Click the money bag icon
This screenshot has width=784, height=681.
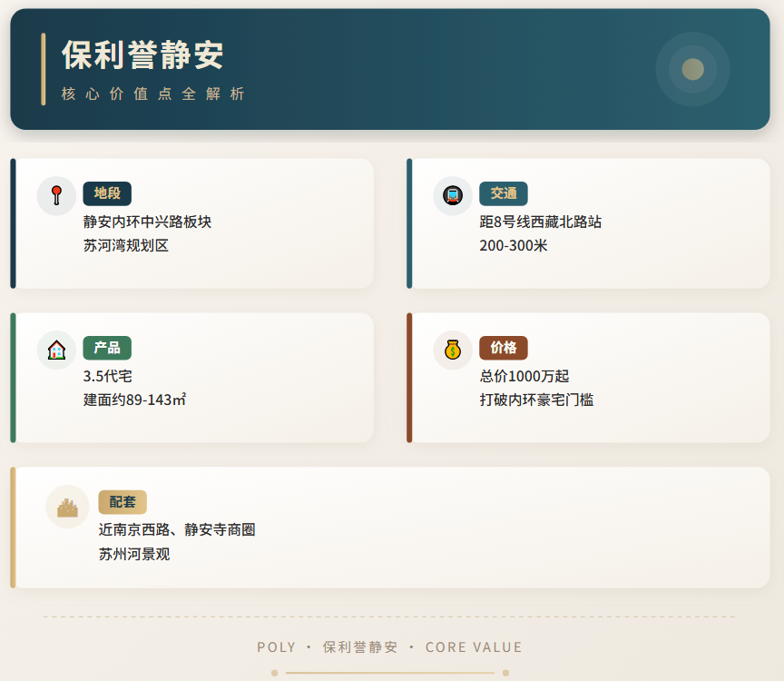click(x=453, y=350)
